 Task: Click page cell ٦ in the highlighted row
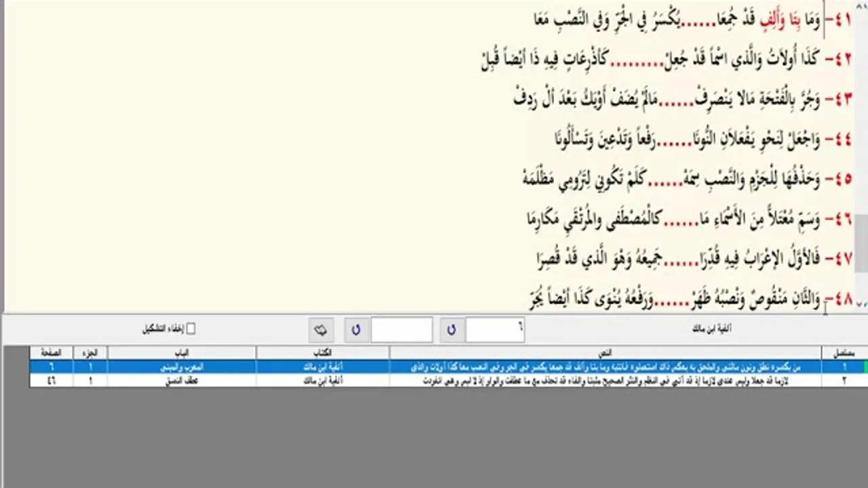click(x=51, y=367)
